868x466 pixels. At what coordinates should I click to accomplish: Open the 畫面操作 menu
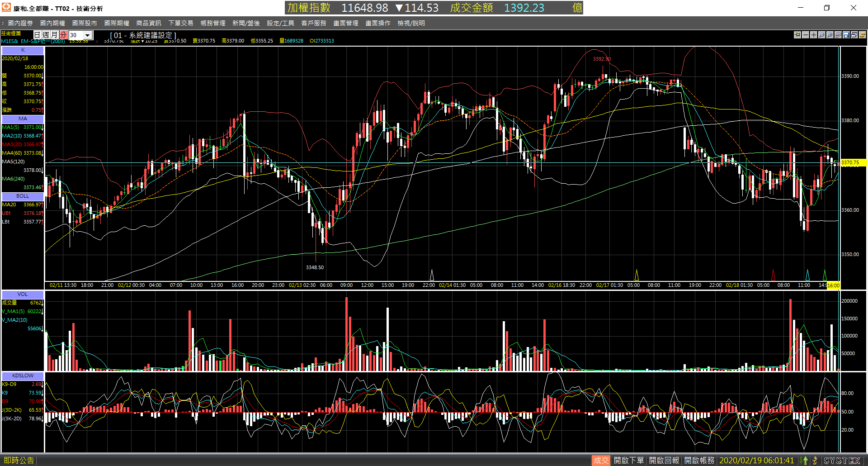(378, 23)
